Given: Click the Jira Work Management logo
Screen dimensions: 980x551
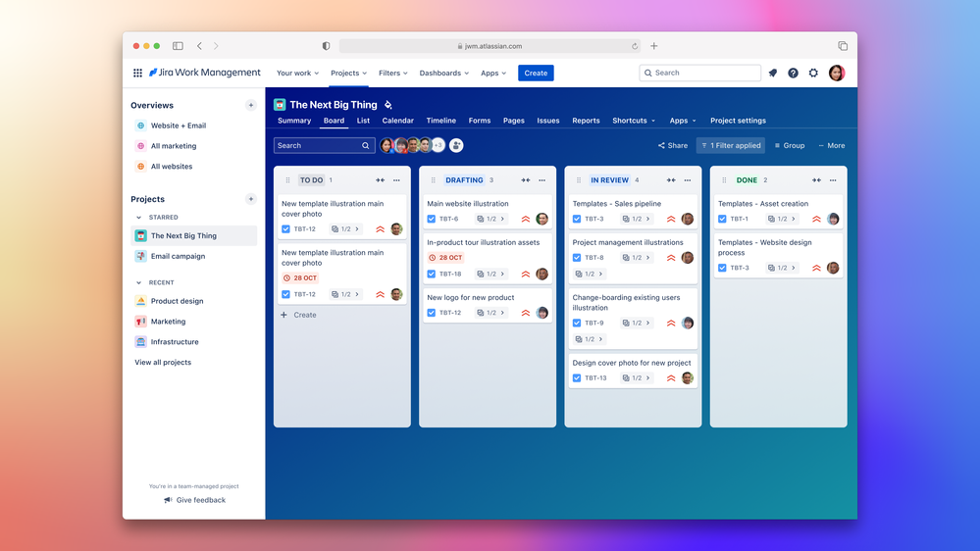Looking at the screenshot, I should coord(204,73).
